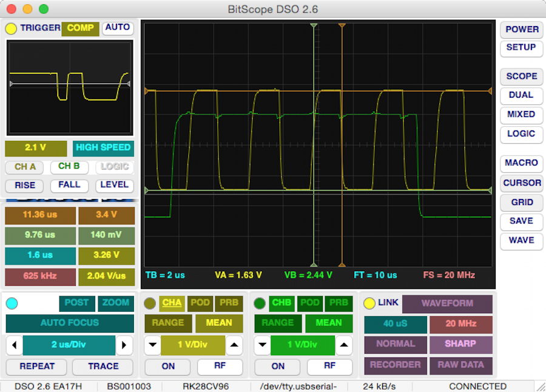Select the CHB input tab
The image size is (546, 392).
[281, 303]
